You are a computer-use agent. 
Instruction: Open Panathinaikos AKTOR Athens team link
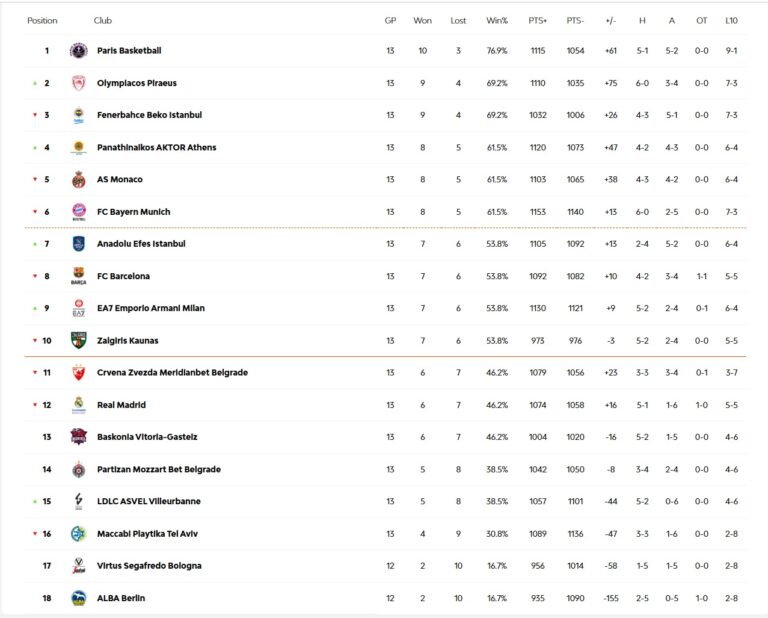(156, 148)
